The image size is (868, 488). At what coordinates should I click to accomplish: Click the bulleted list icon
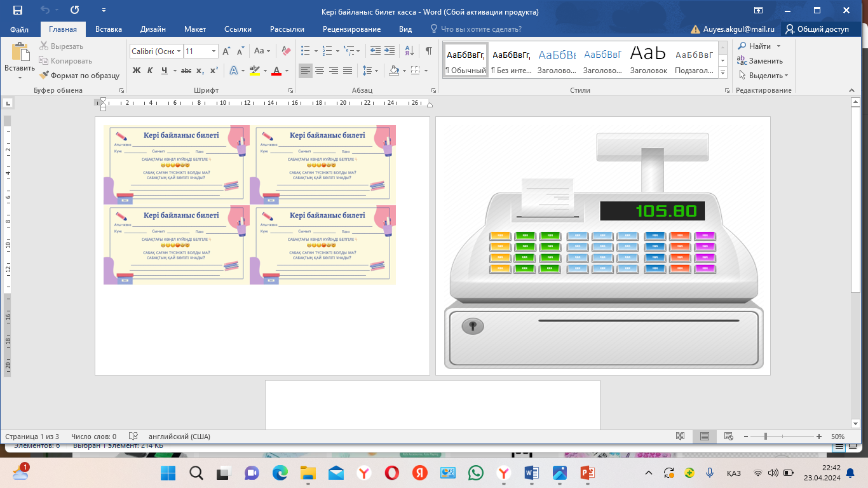pyautogui.click(x=305, y=51)
